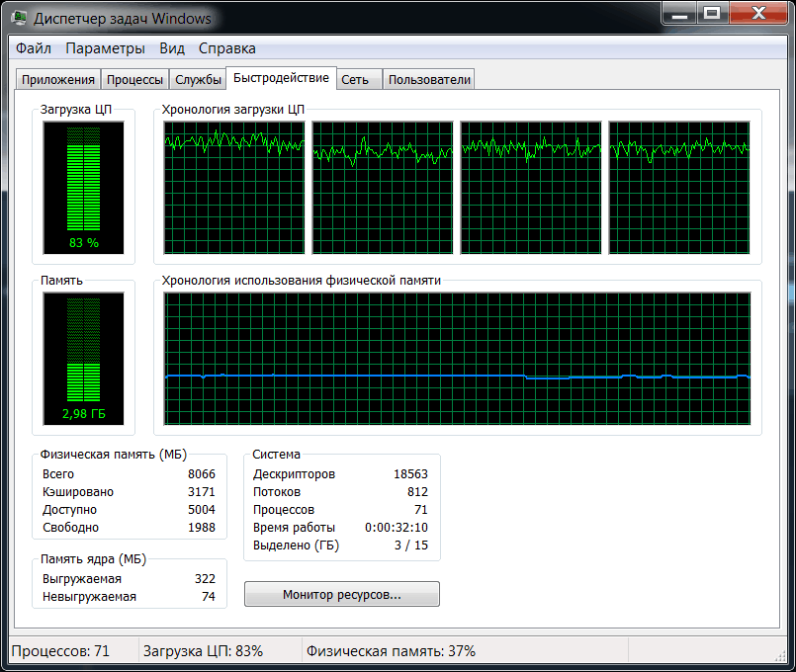Click the Память usage bar graph
Screen dimensions: 796x672
pos(83,358)
